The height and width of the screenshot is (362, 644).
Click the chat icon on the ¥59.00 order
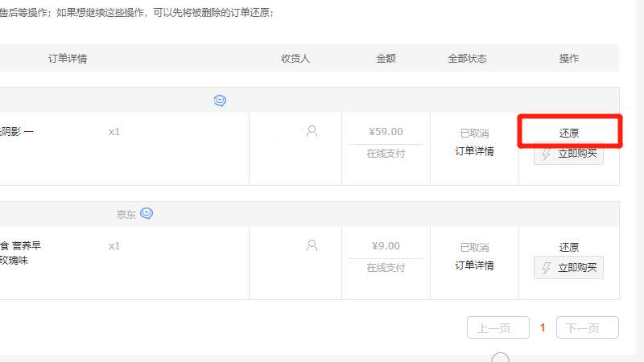(x=220, y=101)
